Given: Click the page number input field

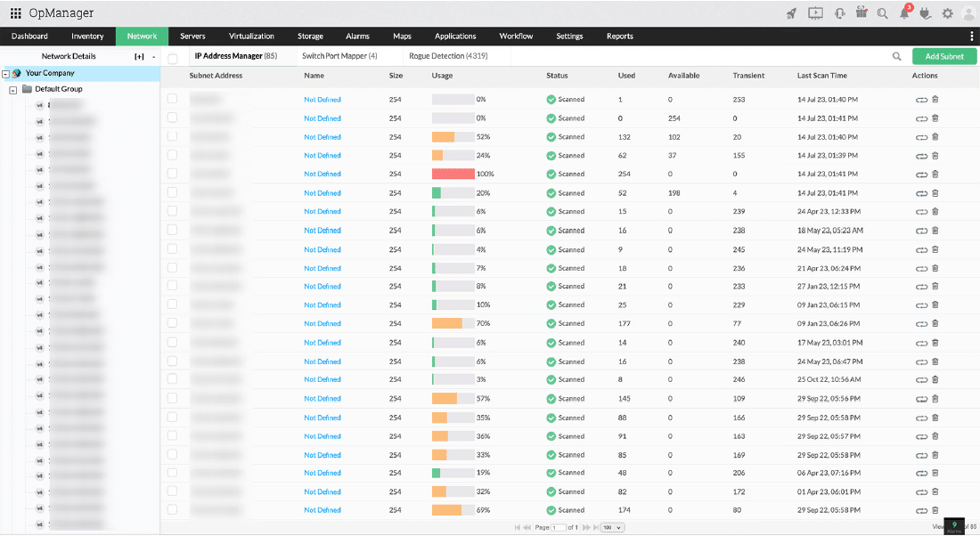Looking at the screenshot, I should [558, 528].
